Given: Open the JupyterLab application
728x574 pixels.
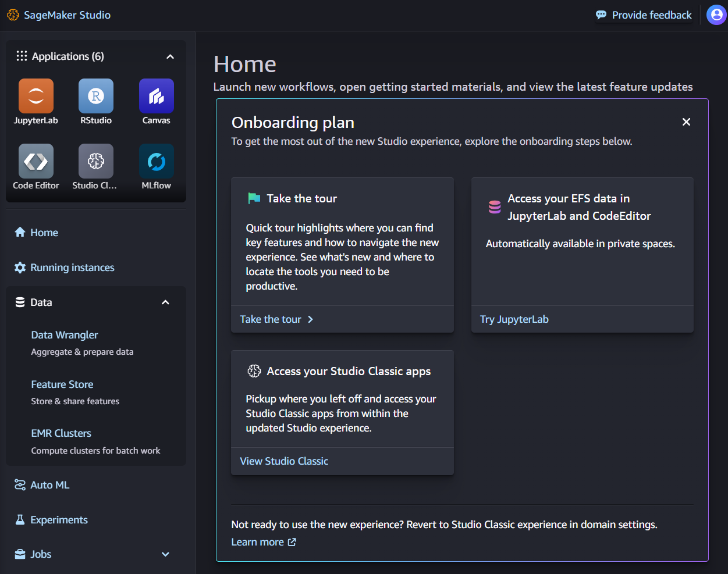Looking at the screenshot, I should pyautogui.click(x=36, y=96).
